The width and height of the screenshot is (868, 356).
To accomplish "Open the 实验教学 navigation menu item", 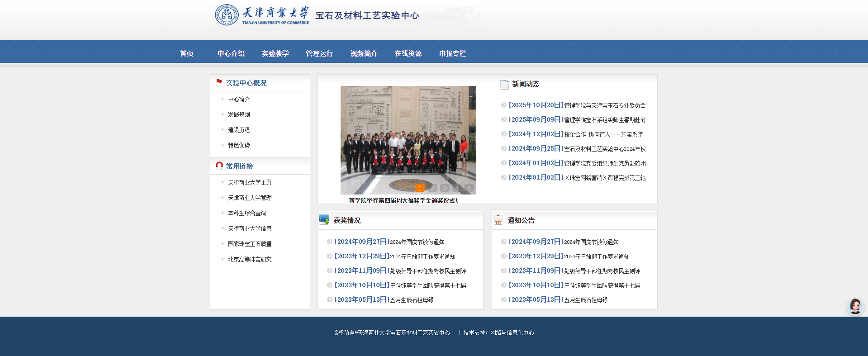I will [x=275, y=53].
